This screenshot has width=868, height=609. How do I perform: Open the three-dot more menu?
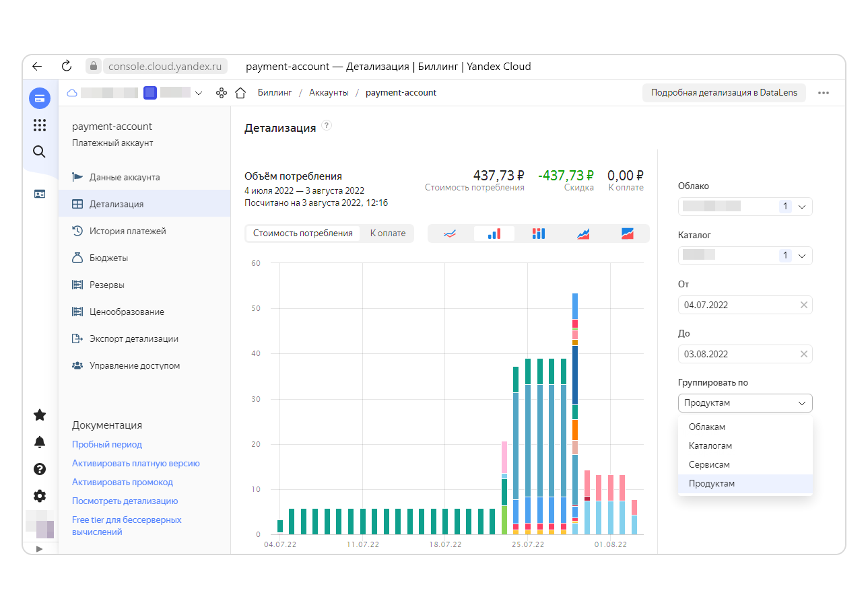tap(824, 93)
